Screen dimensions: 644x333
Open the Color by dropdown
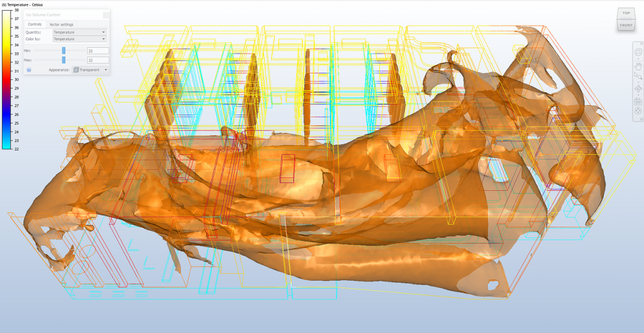(x=80, y=39)
